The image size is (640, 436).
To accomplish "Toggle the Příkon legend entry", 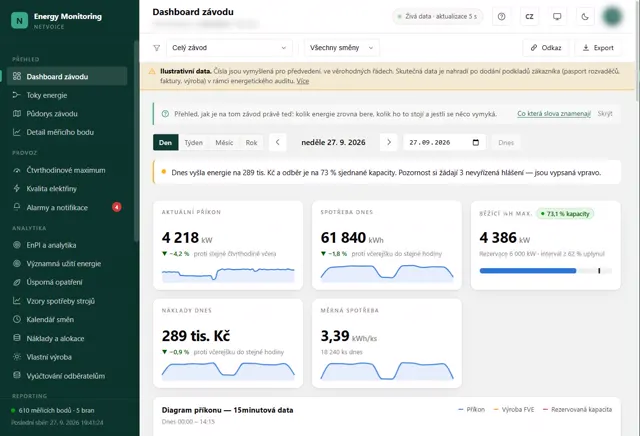I will click(x=471, y=409).
